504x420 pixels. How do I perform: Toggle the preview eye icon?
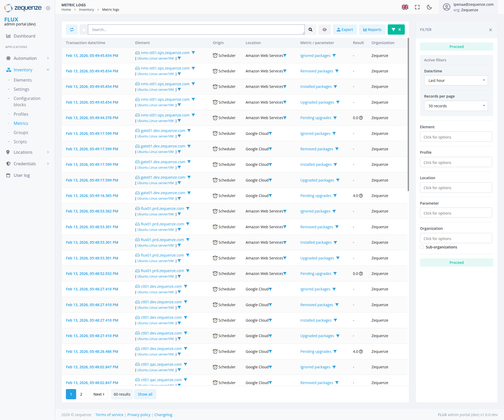click(x=324, y=29)
